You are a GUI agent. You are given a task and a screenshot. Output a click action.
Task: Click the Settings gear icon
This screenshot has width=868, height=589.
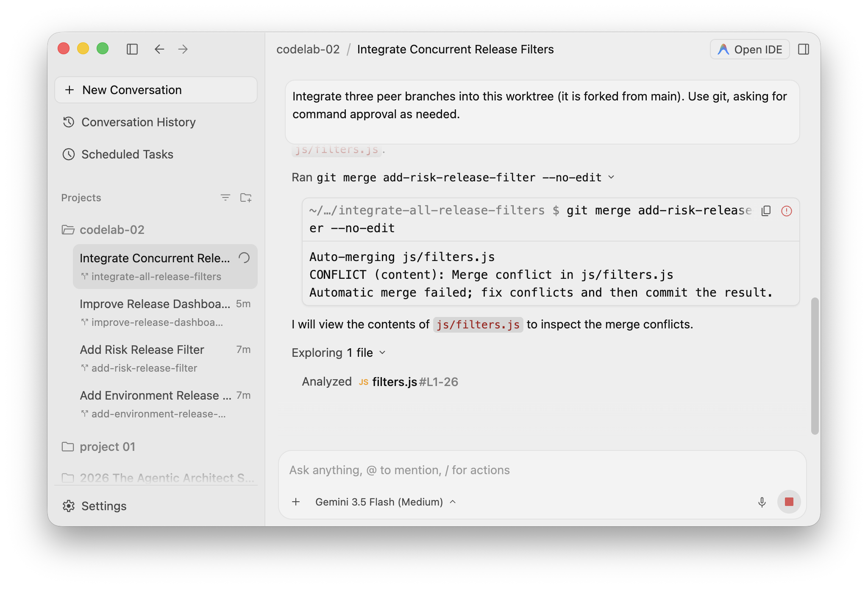[69, 506]
